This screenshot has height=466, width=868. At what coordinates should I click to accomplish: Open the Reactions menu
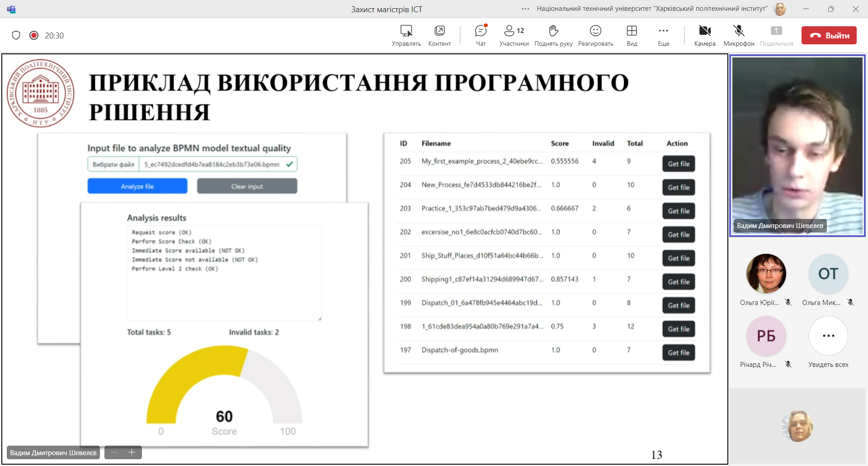click(x=595, y=35)
